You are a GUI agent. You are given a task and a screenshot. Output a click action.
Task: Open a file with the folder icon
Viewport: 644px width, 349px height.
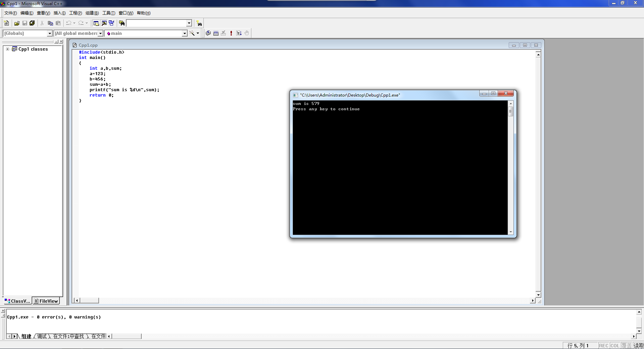pos(17,23)
